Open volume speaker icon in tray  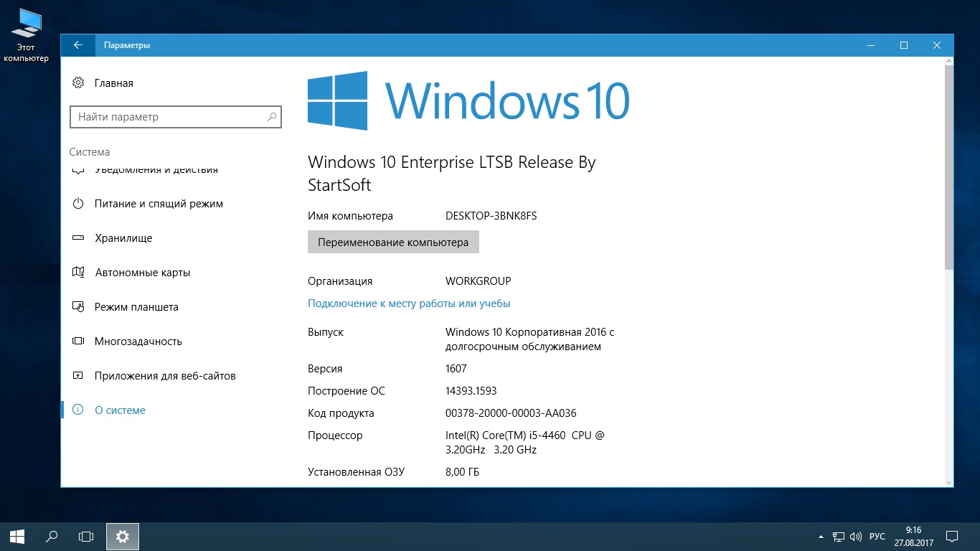[x=856, y=537]
